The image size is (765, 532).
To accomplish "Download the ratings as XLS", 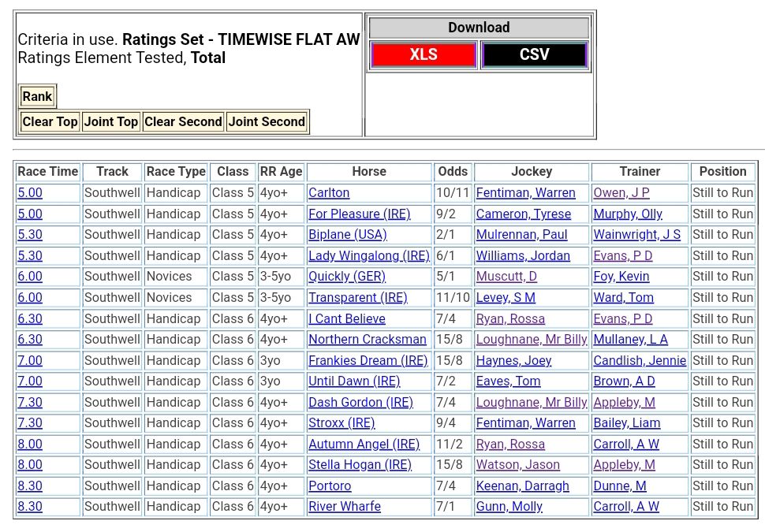I will (424, 55).
